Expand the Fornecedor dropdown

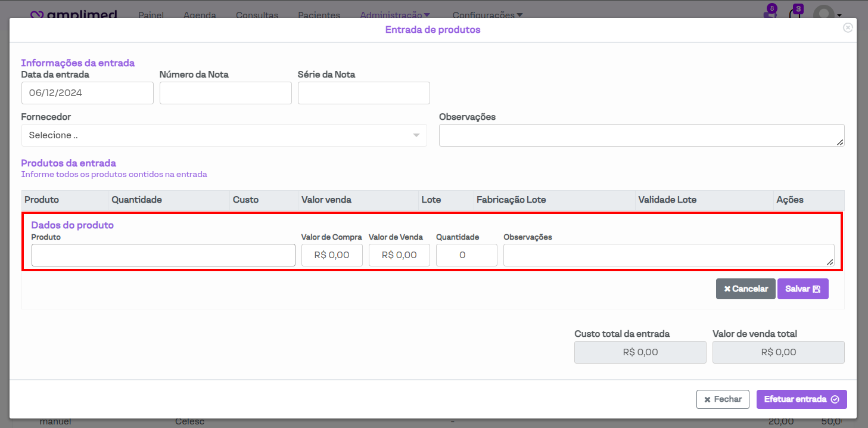tap(224, 135)
